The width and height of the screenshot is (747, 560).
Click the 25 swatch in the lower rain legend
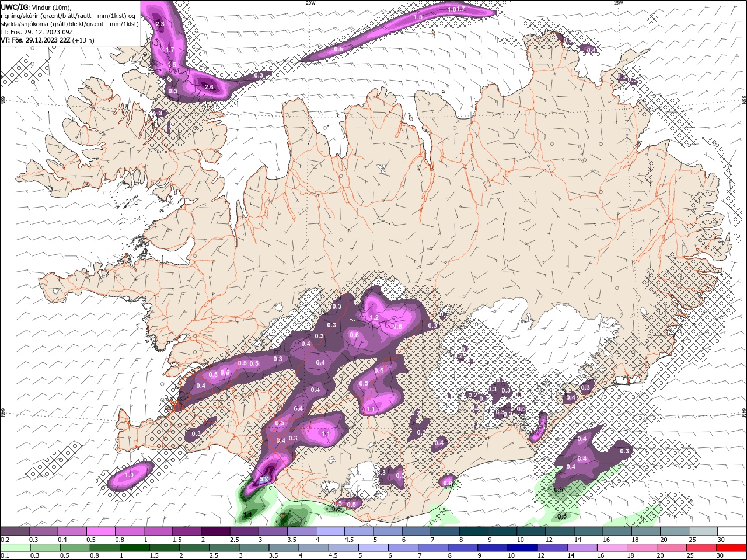(x=700, y=548)
